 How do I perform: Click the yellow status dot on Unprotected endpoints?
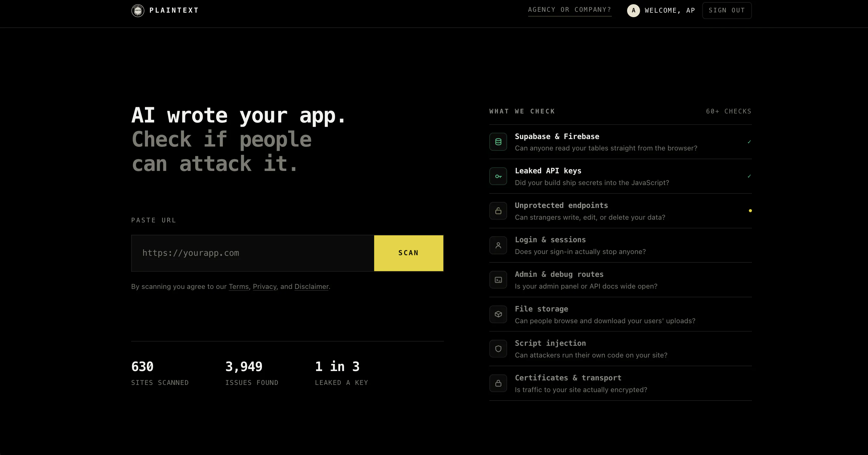pos(750,211)
